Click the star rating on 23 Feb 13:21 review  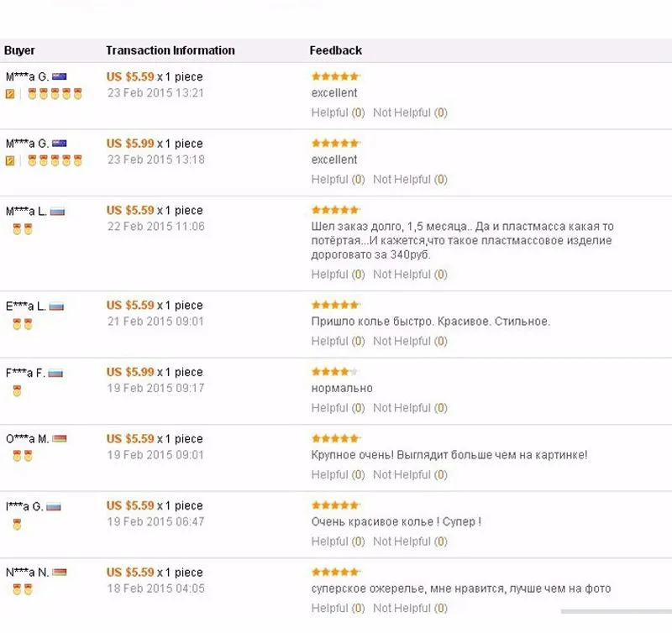[x=336, y=76]
